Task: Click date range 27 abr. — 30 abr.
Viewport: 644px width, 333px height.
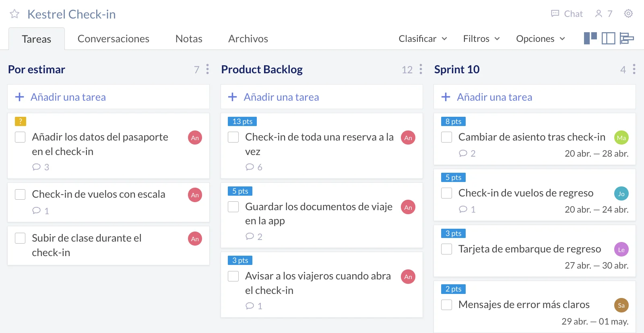Action: [597, 265]
